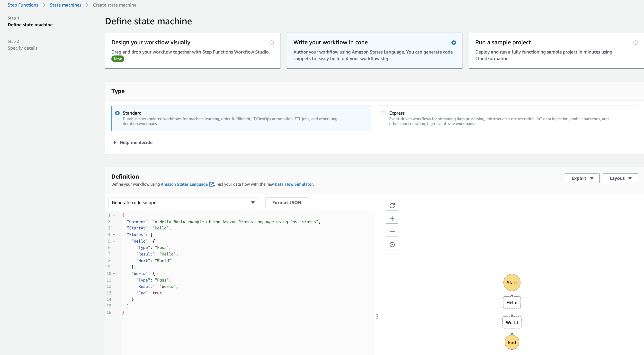
Task: Open the Layout dropdown menu
Action: [620, 178]
